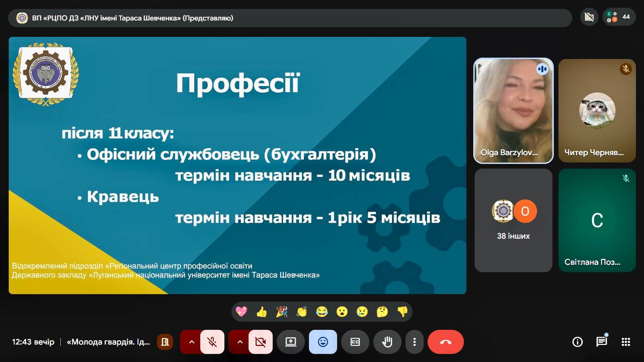Start sharing your screen with present button

pos(291,342)
